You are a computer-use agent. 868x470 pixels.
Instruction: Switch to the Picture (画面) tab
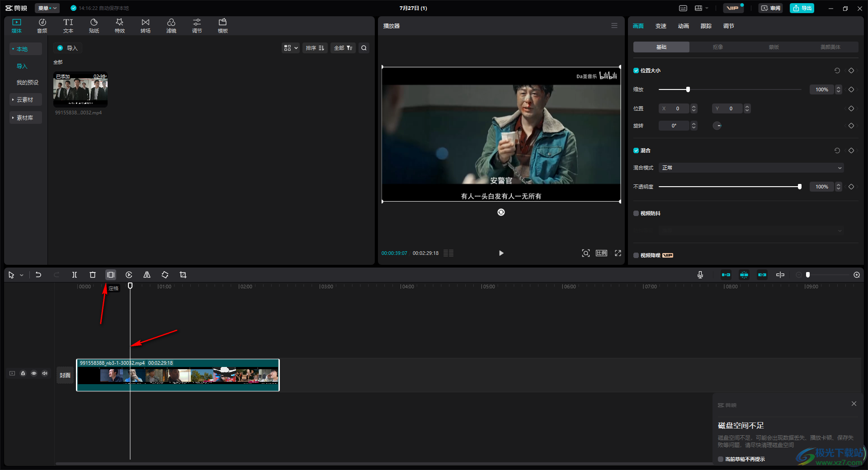pyautogui.click(x=638, y=26)
